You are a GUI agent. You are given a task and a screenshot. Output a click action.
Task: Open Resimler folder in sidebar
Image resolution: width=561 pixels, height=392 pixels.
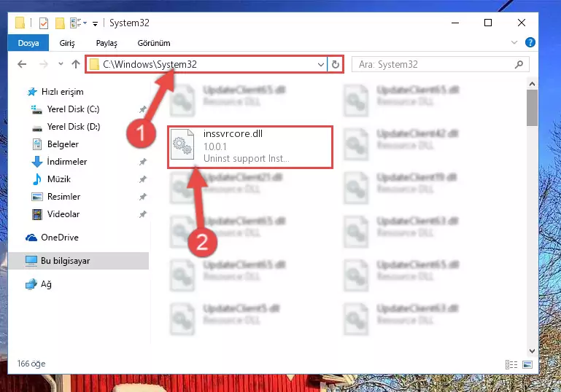56,197
